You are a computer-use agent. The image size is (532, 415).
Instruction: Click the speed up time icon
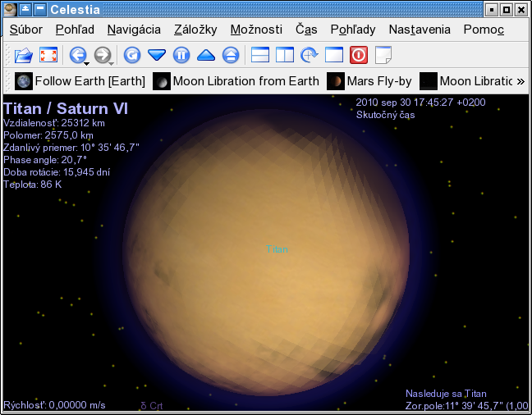tap(206, 56)
